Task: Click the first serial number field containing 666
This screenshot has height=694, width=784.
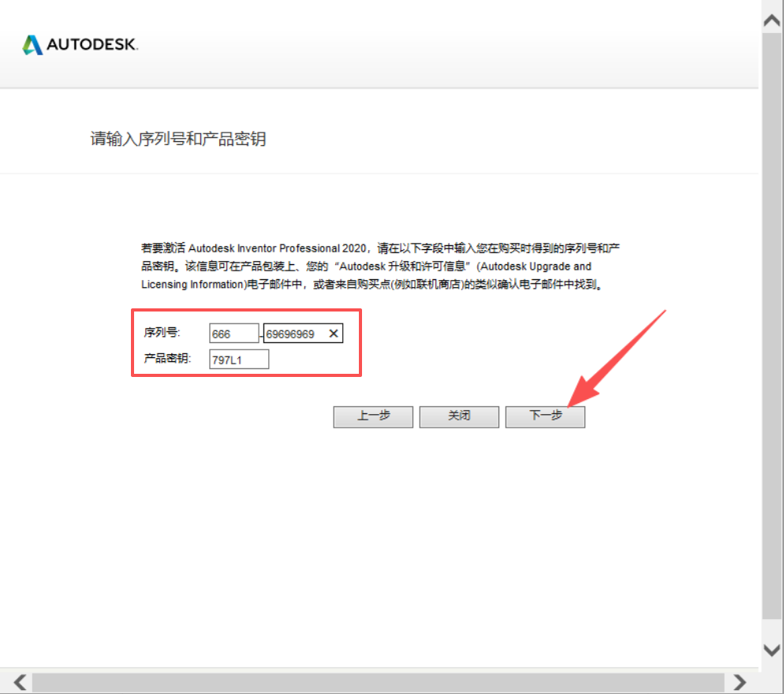Action: click(233, 334)
